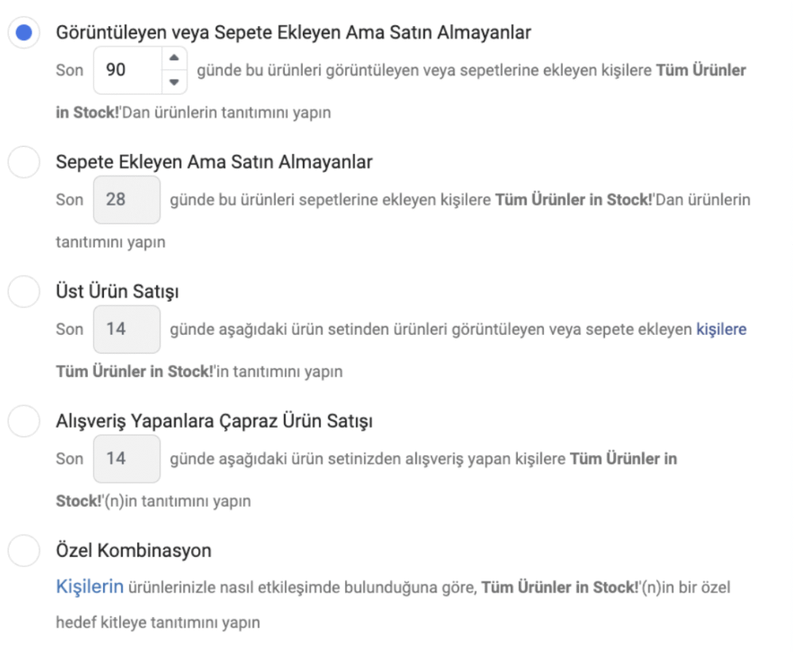Choose the 'Üst Ürün Satışı' radio option
Screen dimensions: 812x652
point(24,291)
